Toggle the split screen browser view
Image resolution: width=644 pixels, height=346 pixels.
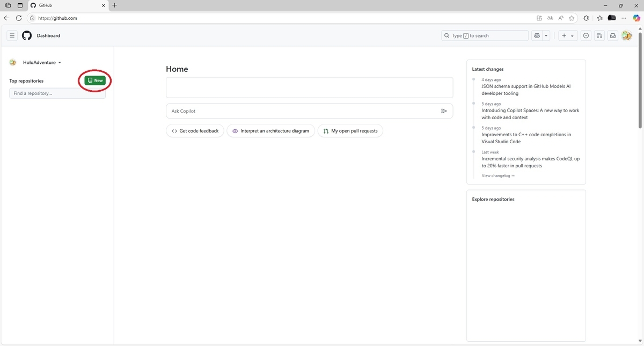point(539,18)
